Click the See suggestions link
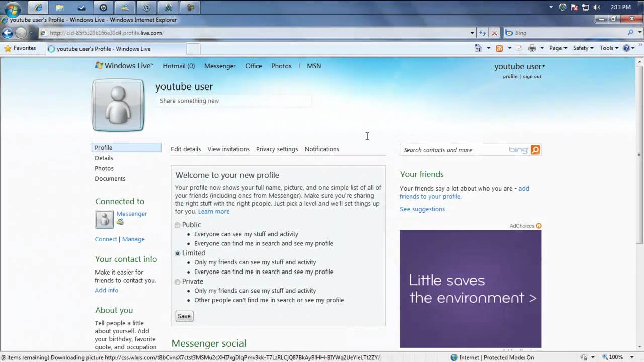Image resolution: width=644 pixels, height=362 pixels. (422, 209)
